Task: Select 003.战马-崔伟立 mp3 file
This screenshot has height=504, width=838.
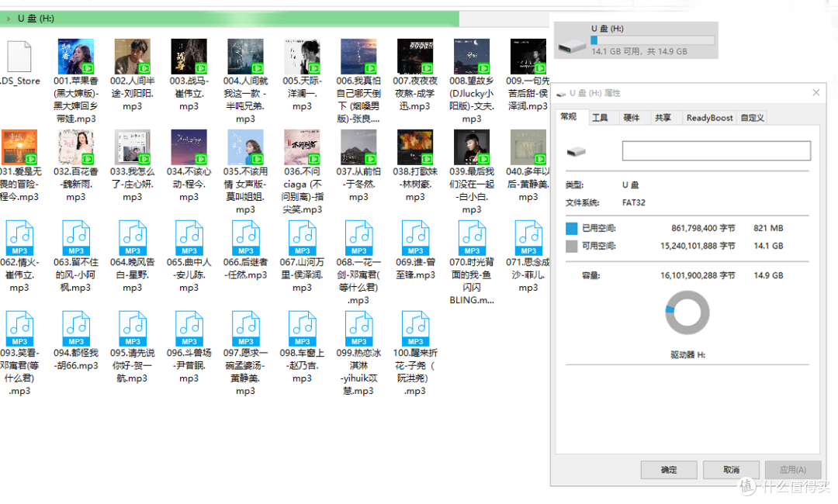Action: point(189,56)
